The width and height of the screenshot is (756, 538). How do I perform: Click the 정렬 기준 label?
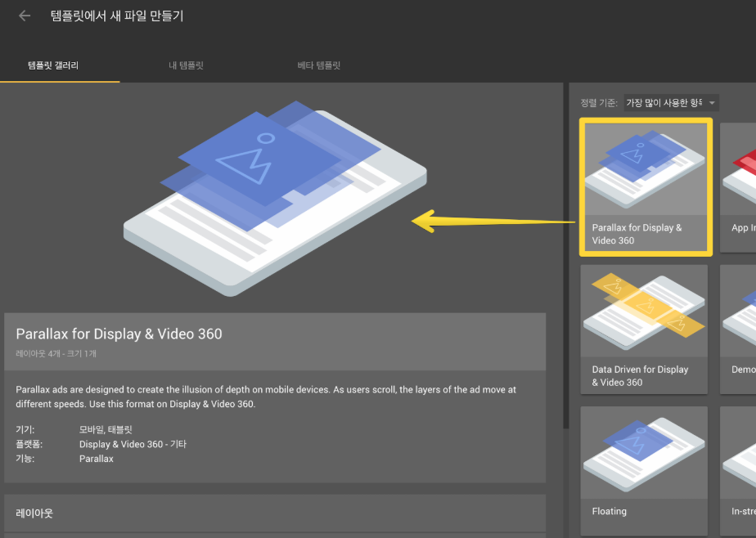[x=599, y=102]
